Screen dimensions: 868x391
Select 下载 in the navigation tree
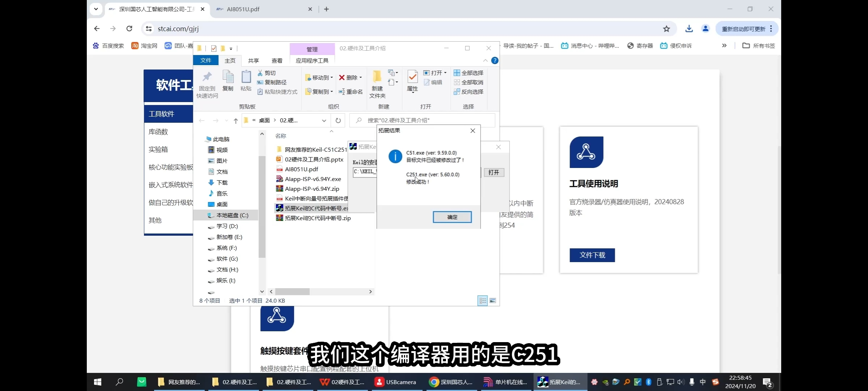point(218,182)
